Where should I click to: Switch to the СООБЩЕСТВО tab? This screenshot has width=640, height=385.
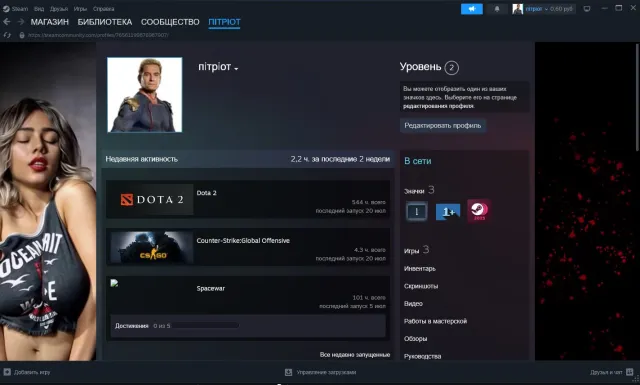170,22
